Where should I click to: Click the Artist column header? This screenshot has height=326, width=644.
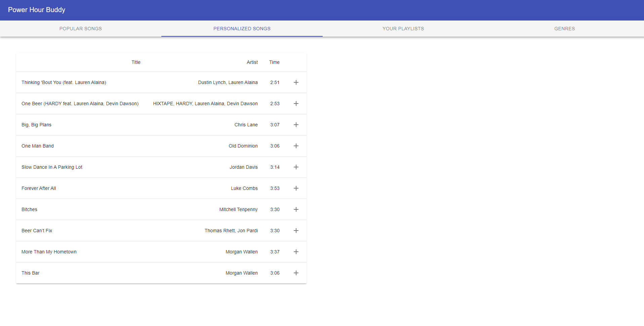pos(252,62)
